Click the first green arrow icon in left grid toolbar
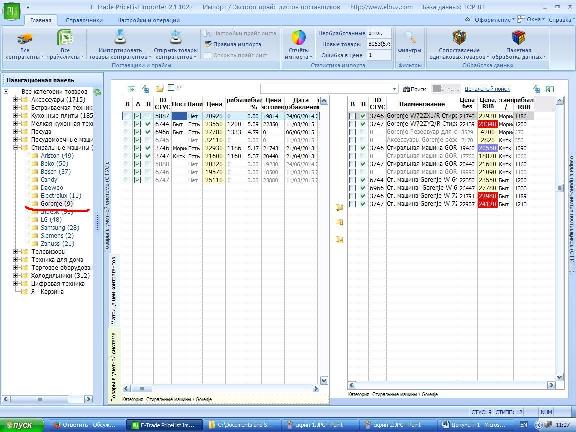The width and height of the screenshot is (576, 432). pyautogui.click(x=131, y=89)
